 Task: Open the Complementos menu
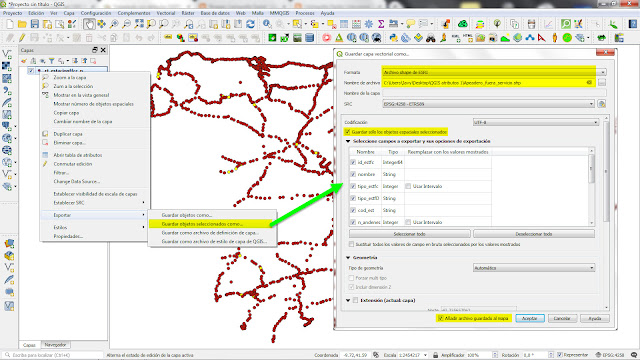coord(134,13)
